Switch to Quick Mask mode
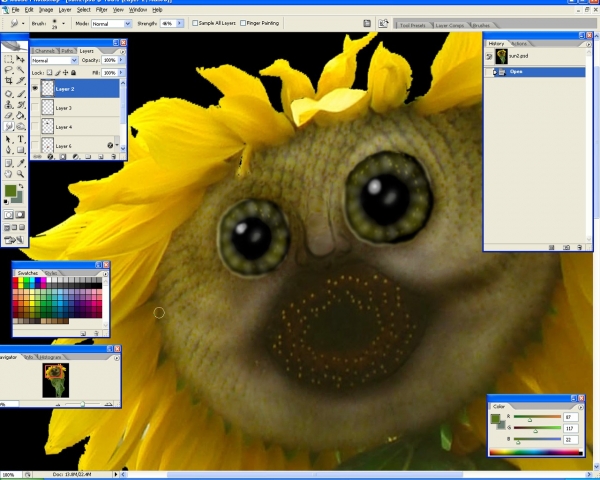The image size is (600, 480). click(20, 215)
